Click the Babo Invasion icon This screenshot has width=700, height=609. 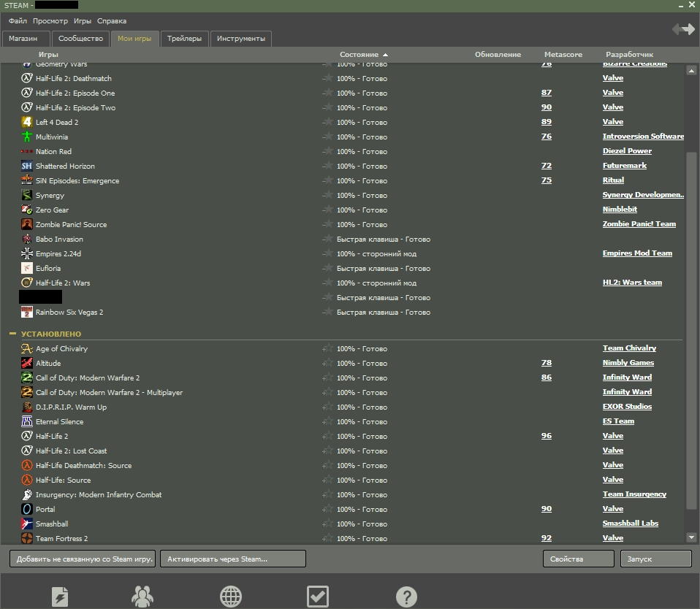coord(27,239)
